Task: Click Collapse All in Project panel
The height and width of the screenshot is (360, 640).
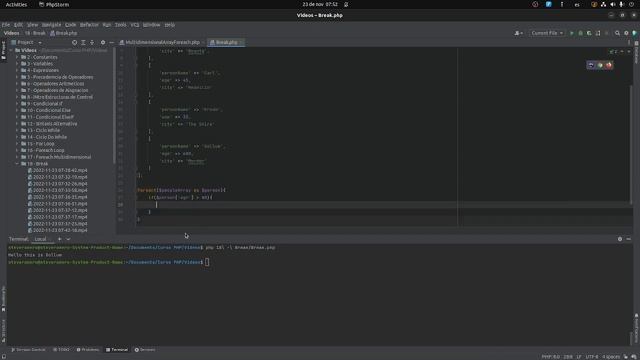Action: (92, 42)
